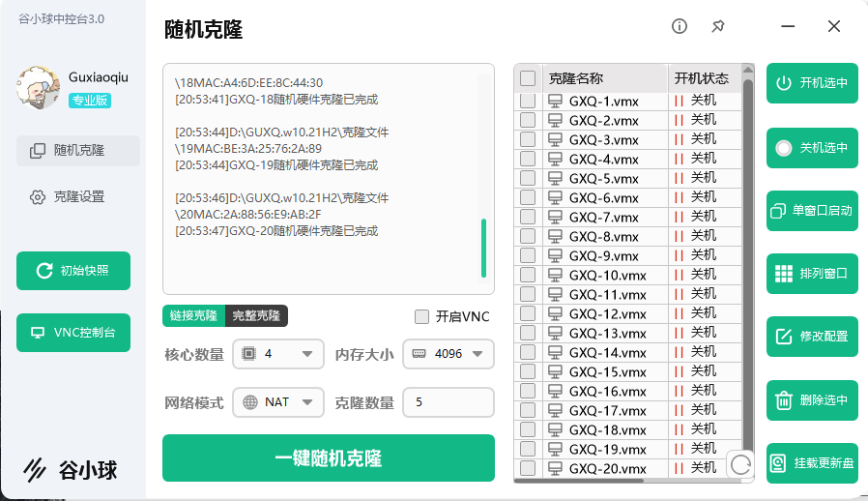Image resolution: width=868 pixels, height=501 pixels.
Task: Enable the 开启VNC checkbox
Action: [421, 316]
